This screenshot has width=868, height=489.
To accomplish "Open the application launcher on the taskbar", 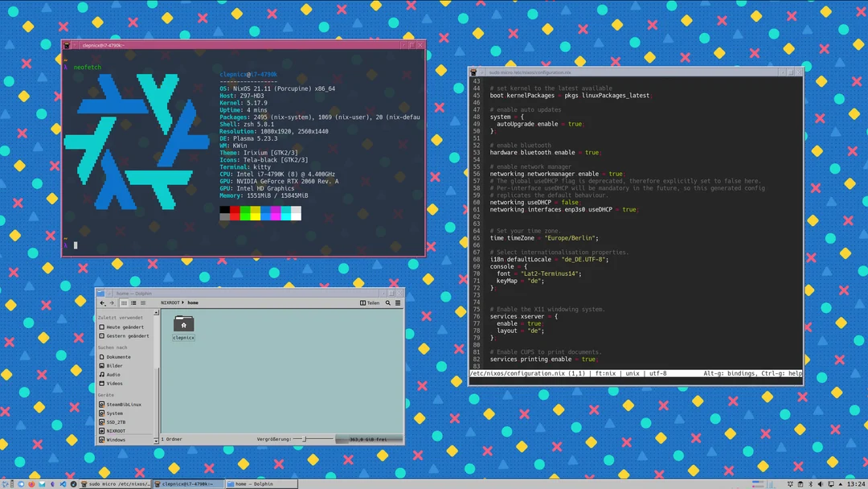I will pos(6,483).
